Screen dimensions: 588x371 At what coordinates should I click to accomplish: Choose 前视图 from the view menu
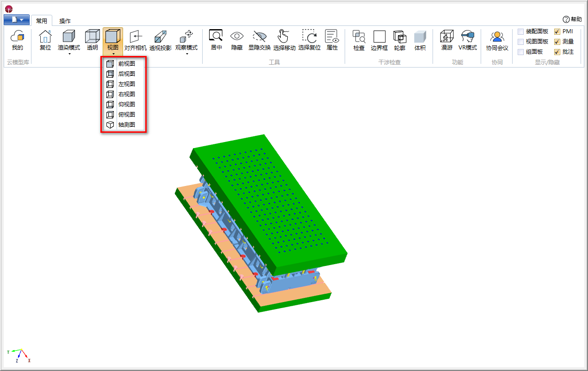click(x=124, y=64)
